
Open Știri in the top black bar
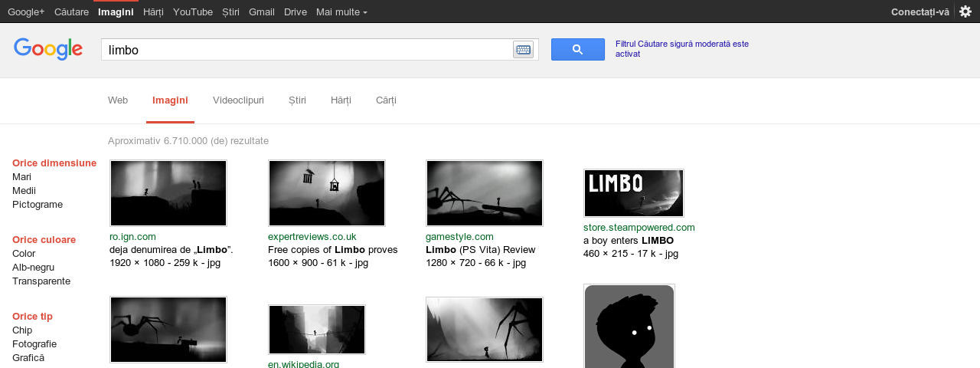click(230, 11)
